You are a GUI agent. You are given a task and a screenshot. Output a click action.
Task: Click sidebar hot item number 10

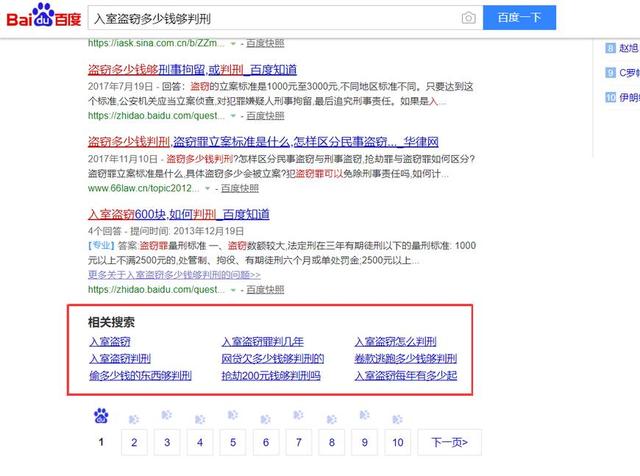[x=622, y=98]
